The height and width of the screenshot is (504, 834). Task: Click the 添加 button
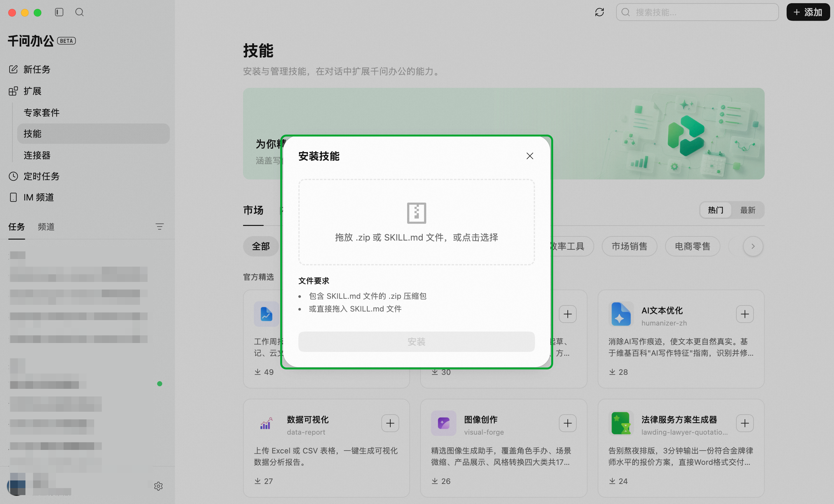[808, 12]
